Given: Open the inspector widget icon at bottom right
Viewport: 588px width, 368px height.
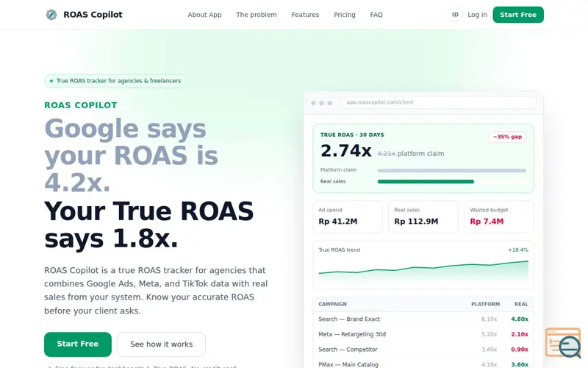Looking at the screenshot, I should 563,343.
